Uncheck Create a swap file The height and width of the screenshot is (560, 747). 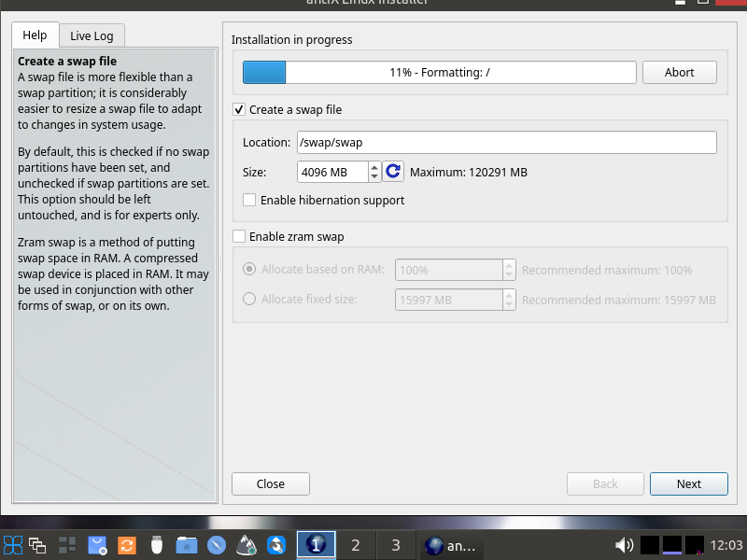(239, 110)
